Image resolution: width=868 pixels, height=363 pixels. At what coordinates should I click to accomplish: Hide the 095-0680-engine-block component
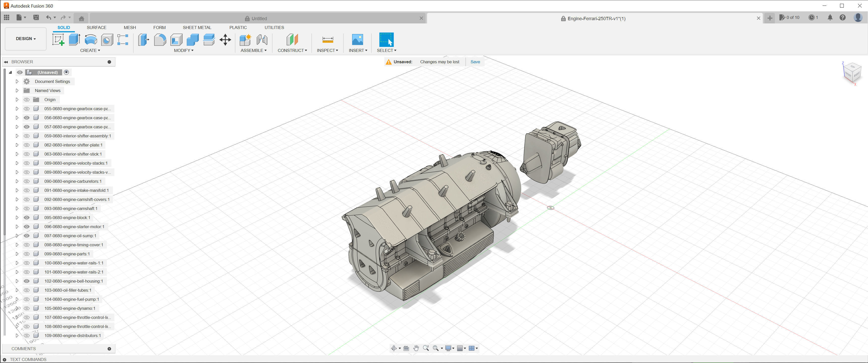(x=26, y=218)
